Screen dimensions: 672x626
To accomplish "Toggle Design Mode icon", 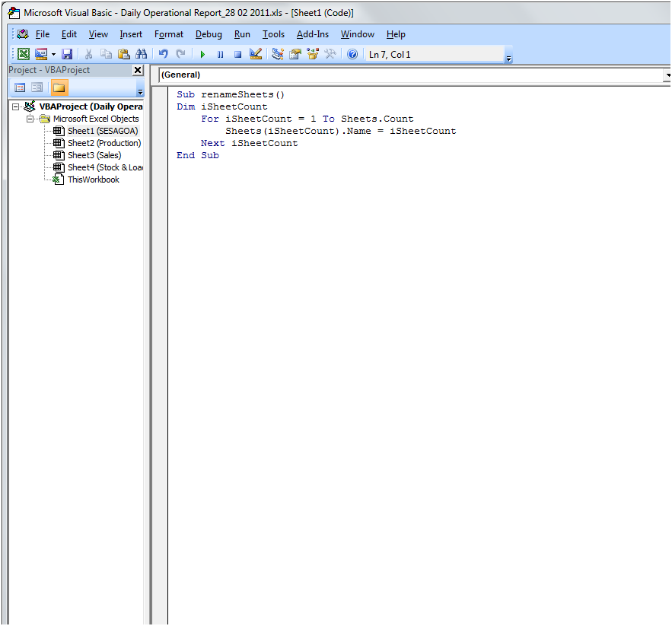I will [x=256, y=54].
